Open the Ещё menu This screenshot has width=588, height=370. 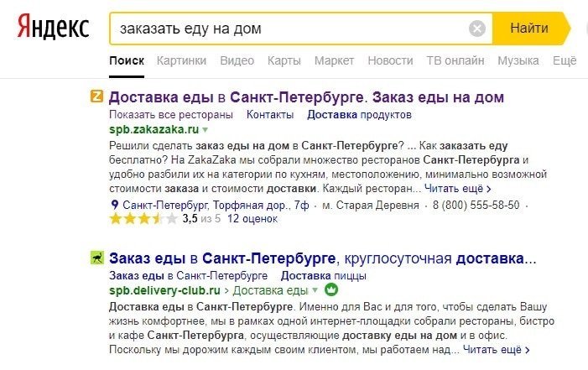click(565, 60)
